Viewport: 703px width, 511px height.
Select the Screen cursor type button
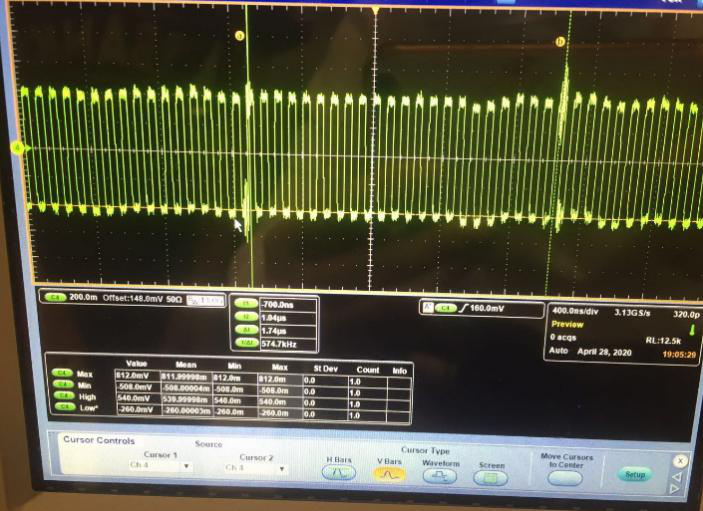[490, 478]
